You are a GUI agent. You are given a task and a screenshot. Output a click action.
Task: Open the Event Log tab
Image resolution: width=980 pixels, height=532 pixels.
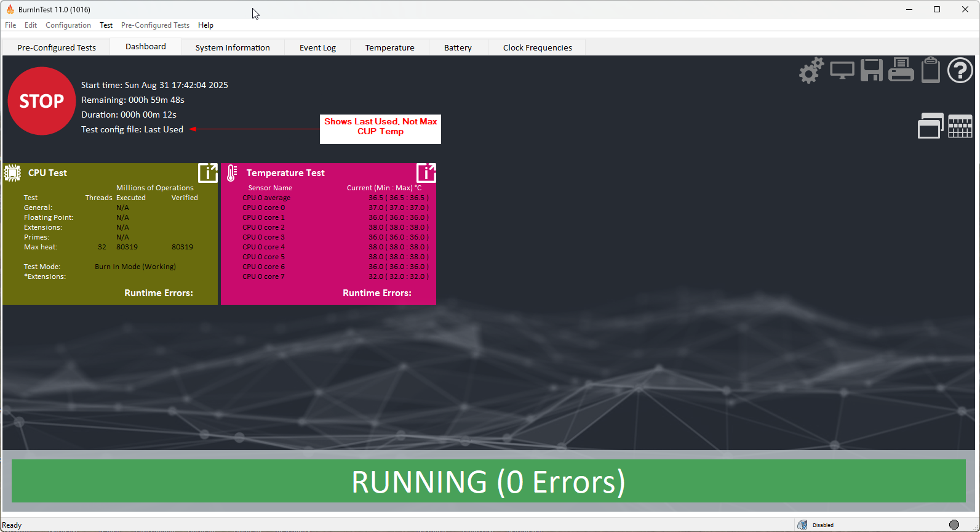[317, 47]
